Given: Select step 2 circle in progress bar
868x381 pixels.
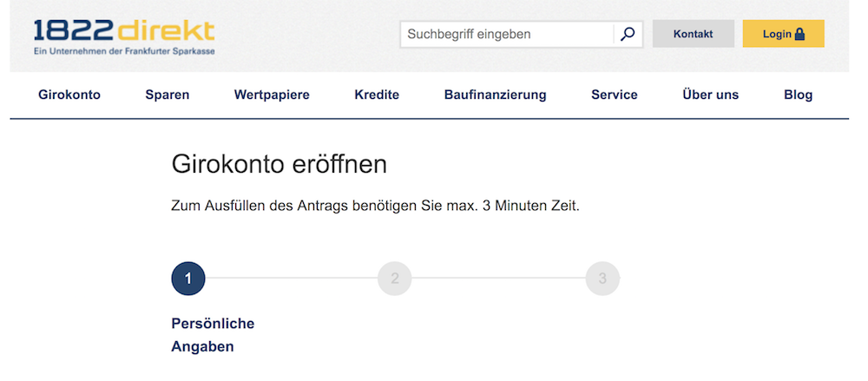Looking at the screenshot, I should click(395, 279).
